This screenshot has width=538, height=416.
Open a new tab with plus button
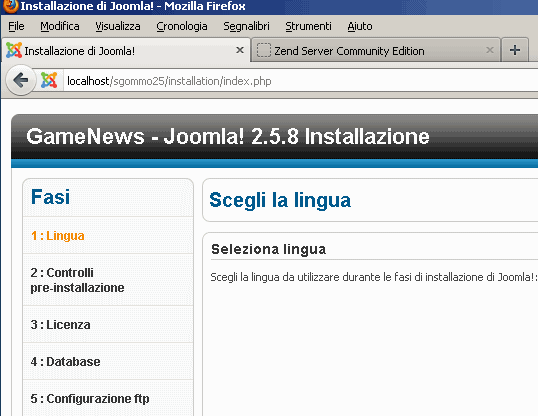pyautogui.click(x=515, y=50)
